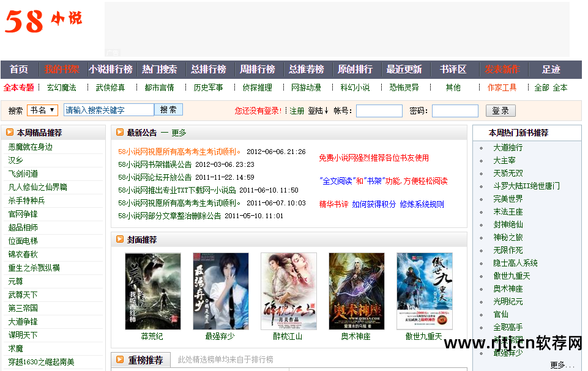Open 最强弃少 book cover thumbnail
The image size is (588, 371).
220,291
